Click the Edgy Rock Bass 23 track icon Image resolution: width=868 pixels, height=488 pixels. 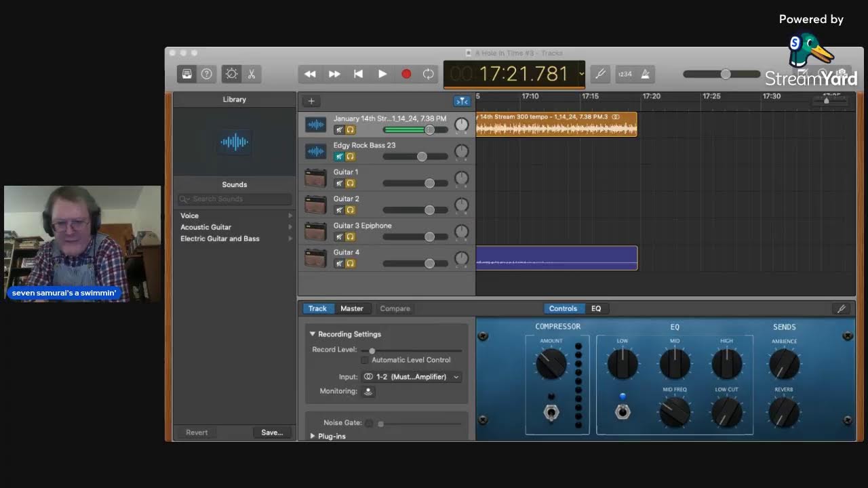[315, 151]
